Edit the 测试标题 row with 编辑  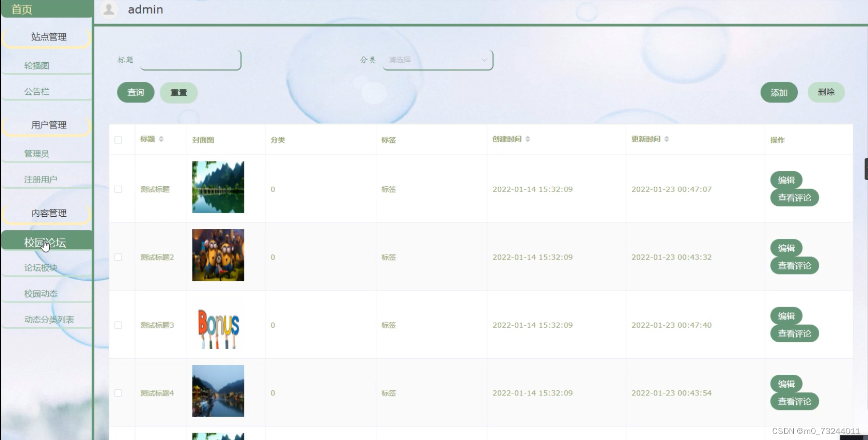[786, 180]
